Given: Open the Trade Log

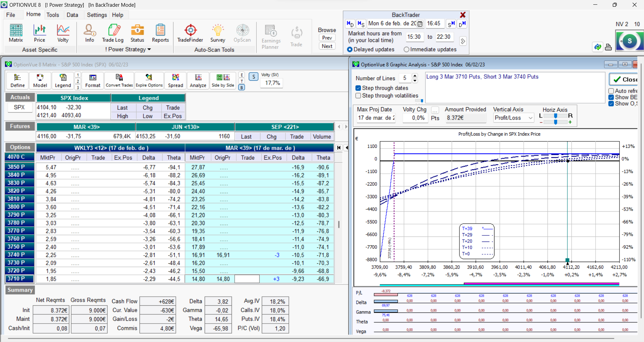Looking at the screenshot, I should (x=113, y=33).
